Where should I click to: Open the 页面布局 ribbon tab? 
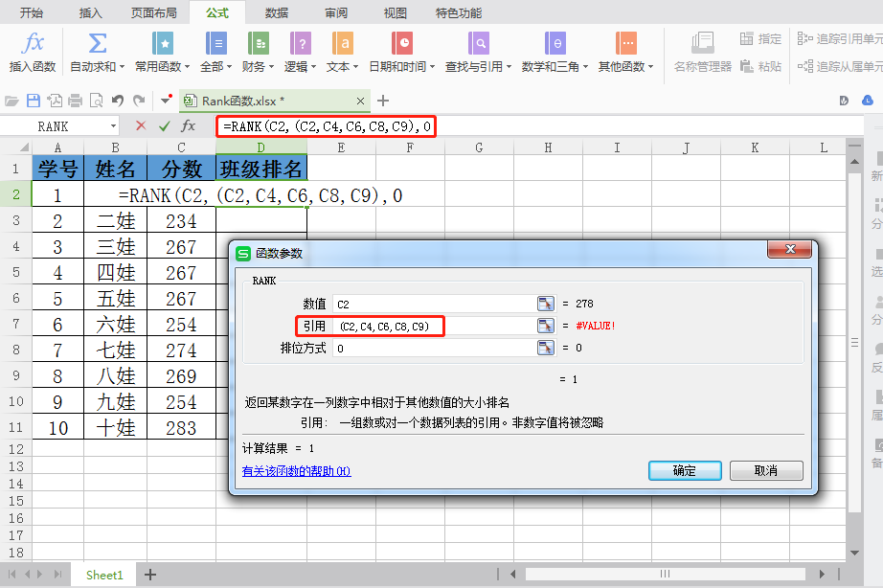153,12
